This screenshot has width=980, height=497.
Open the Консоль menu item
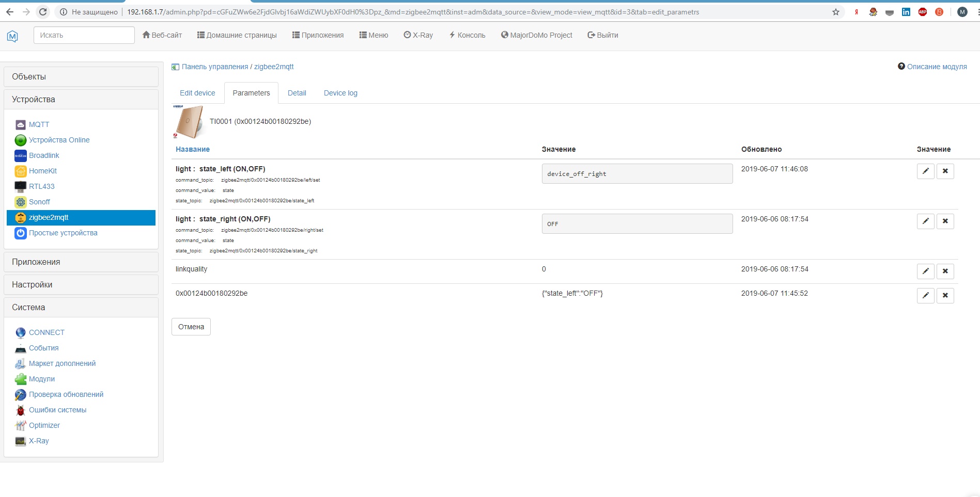pyautogui.click(x=467, y=35)
